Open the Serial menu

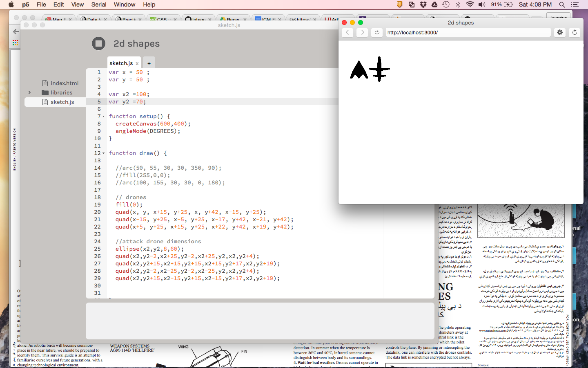click(x=98, y=4)
